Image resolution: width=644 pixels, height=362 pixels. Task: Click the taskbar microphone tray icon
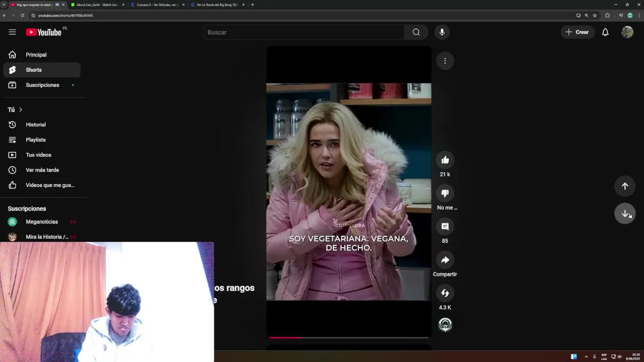(x=595, y=357)
